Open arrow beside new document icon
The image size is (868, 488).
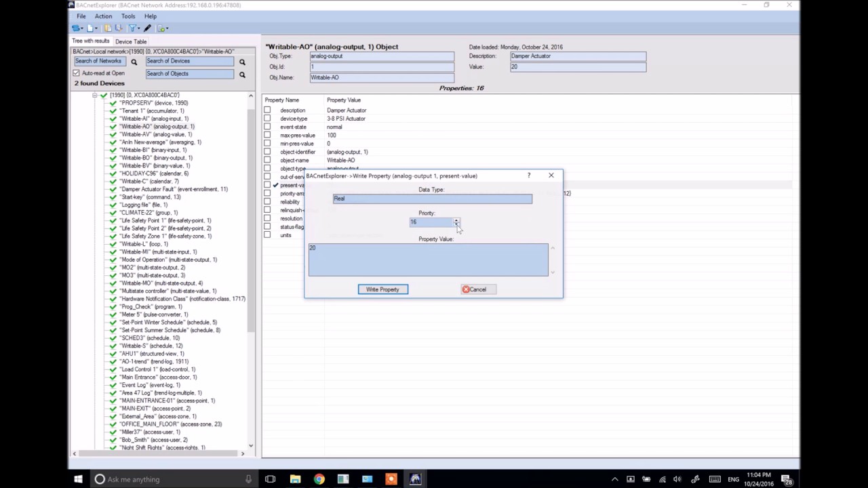(96, 28)
